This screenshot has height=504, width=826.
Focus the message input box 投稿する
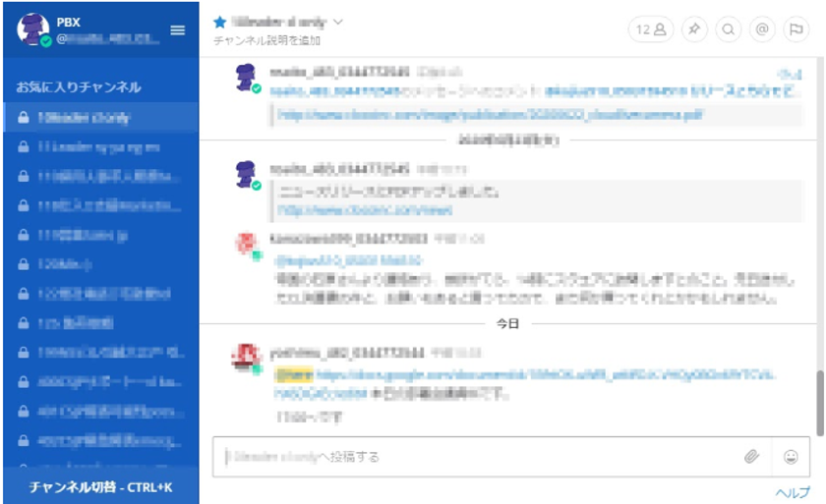click(x=477, y=457)
